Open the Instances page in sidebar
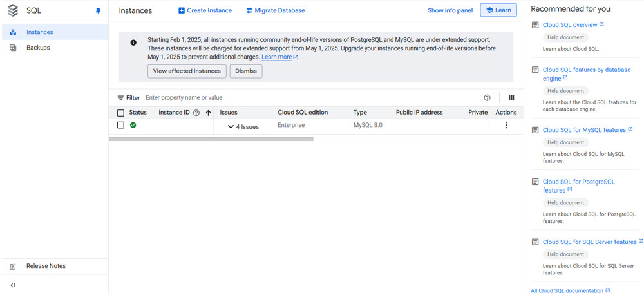The height and width of the screenshot is (295, 644). point(39,32)
